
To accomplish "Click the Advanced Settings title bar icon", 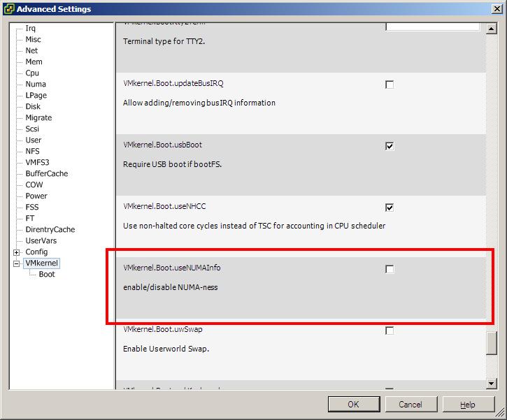I will click(x=8, y=9).
